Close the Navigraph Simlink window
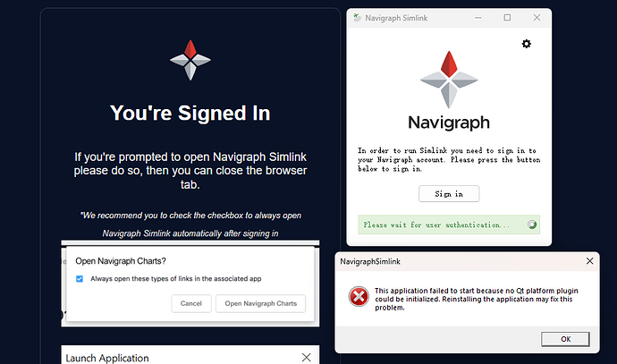This screenshot has height=364, width=617. (537, 18)
